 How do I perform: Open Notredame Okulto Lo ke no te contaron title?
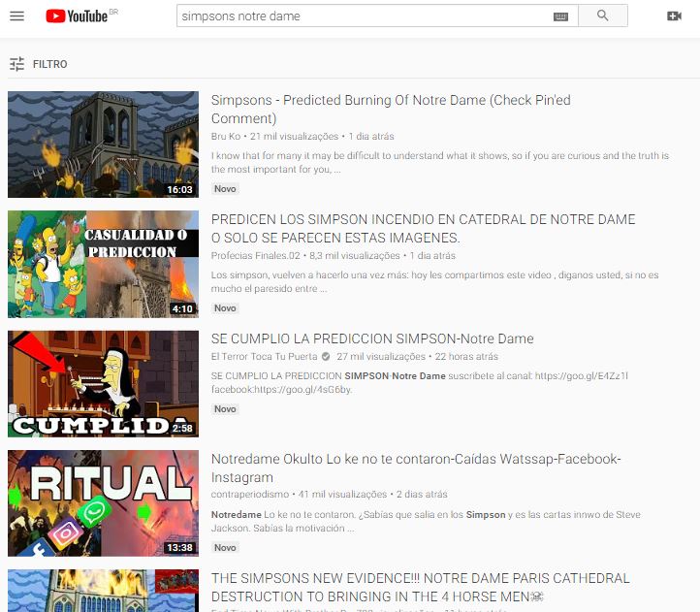pyautogui.click(x=416, y=467)
